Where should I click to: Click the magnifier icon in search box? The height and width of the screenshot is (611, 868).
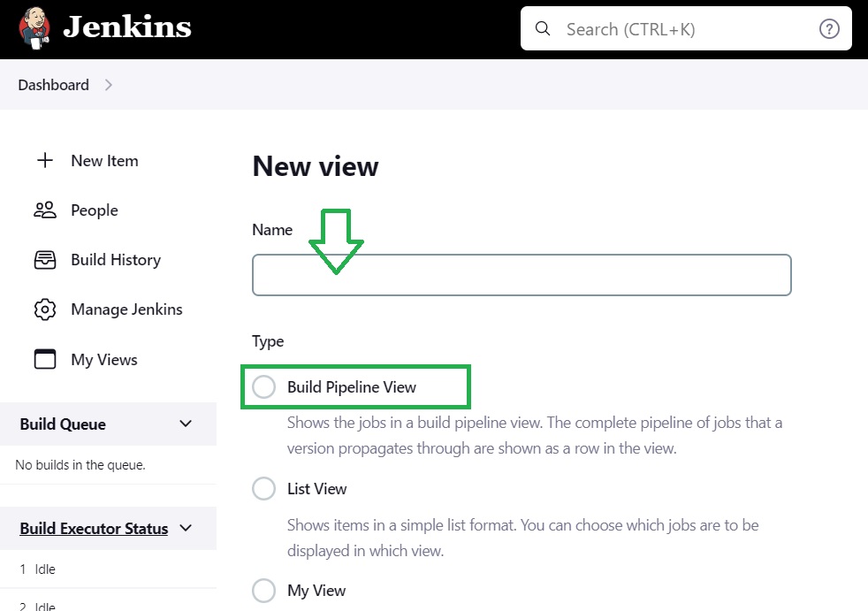[543, 29]
